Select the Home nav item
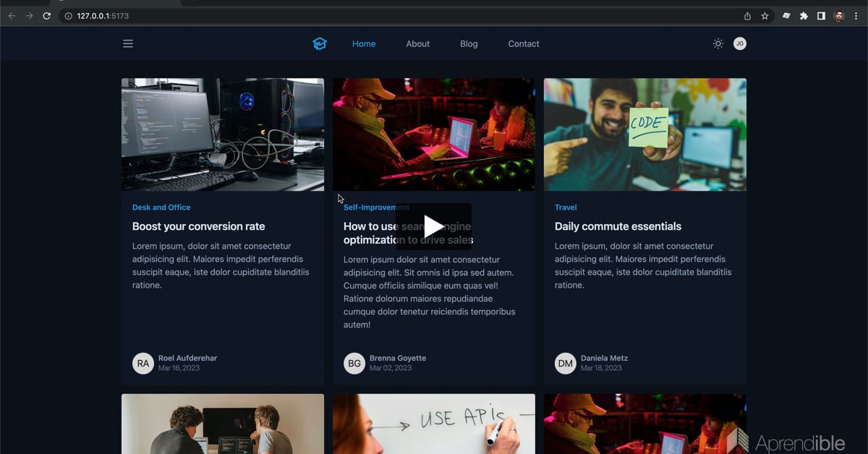This screenshot has width=868, height=454. click(x=364, y=44)
